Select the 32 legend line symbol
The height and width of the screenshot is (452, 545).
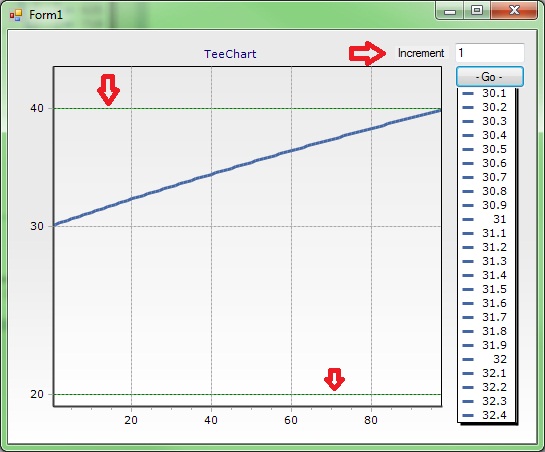pyautogui.click(x=468, y=359)
